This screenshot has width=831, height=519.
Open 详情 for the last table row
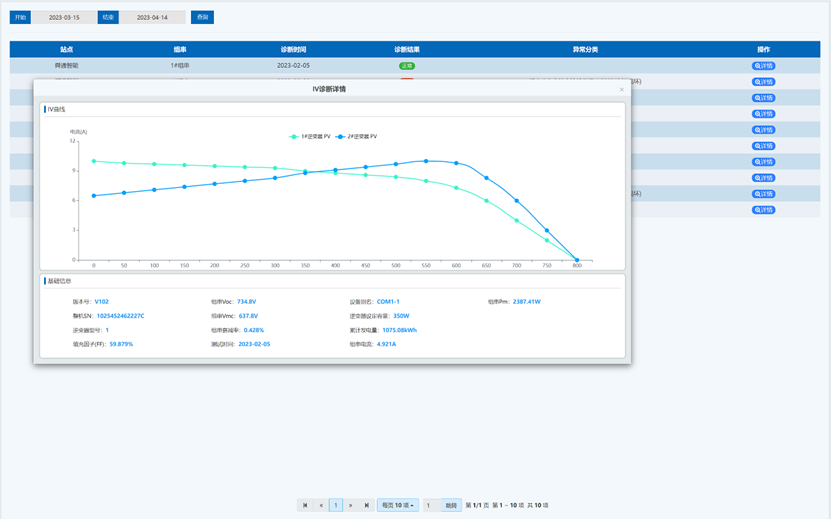click(x=764, y=210)
